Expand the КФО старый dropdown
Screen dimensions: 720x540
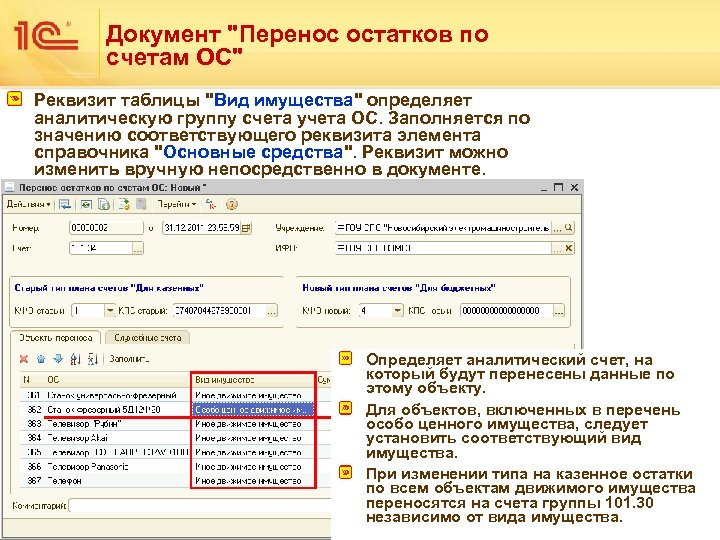(x=110, y=311)
